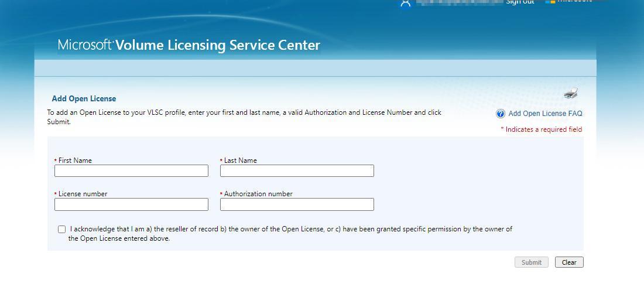Open the Add Open License FAQ link

pyautogui.click(x=545, y=114)
